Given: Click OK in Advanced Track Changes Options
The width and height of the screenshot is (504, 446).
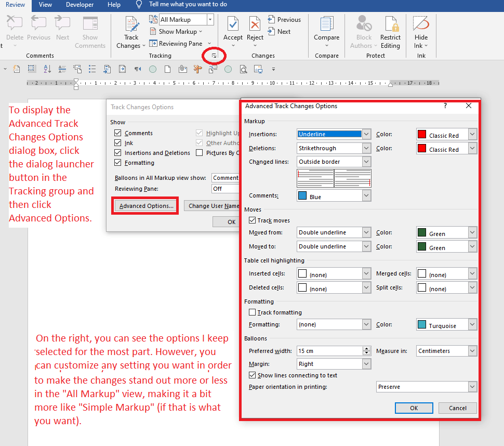Looking at the screenshot, I should [414, 408].
